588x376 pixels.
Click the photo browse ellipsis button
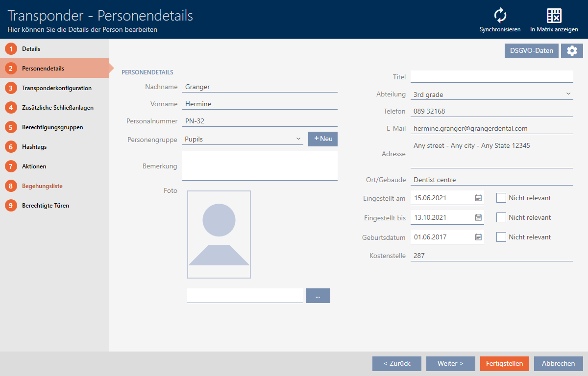coord(318,296)
